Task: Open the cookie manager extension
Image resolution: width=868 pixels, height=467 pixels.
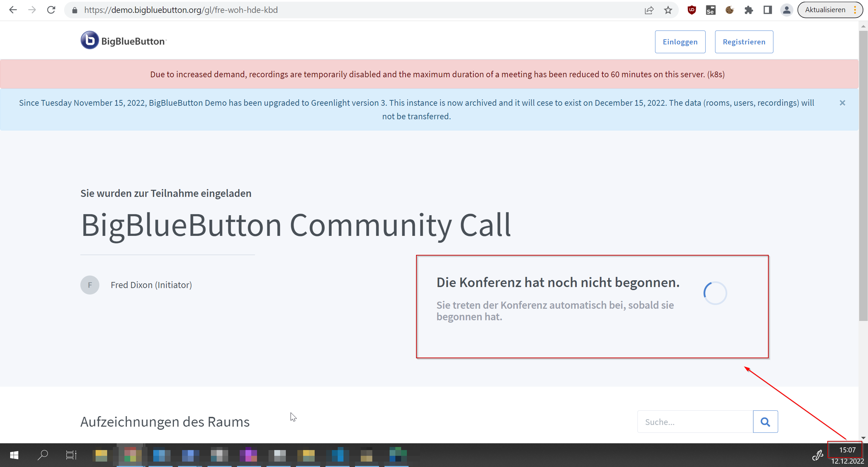Action: [730, 10]
